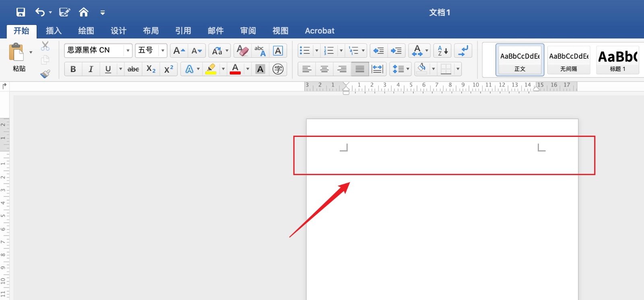The image size is (644, 300).
Task: Click the Cut scissors icon
Action: 45,46
